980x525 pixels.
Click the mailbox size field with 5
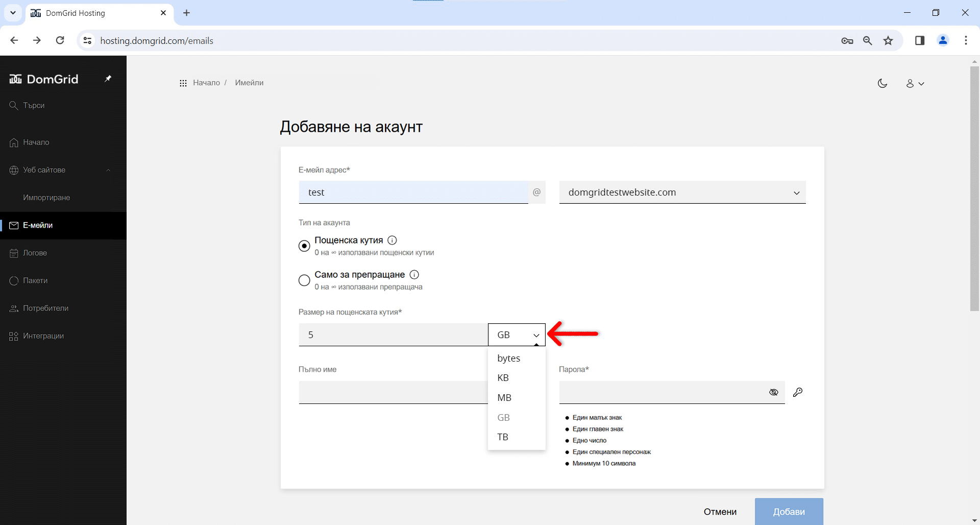(393, 335)
